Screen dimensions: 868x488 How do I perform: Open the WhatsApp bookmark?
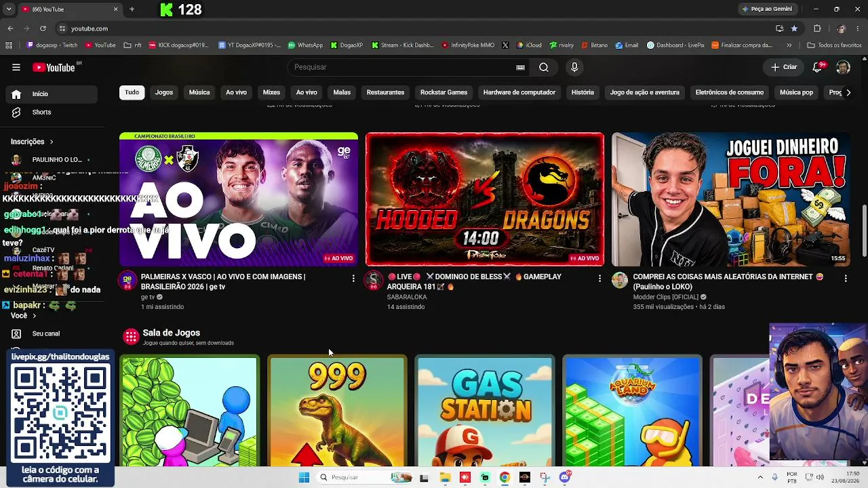(305, 45)
